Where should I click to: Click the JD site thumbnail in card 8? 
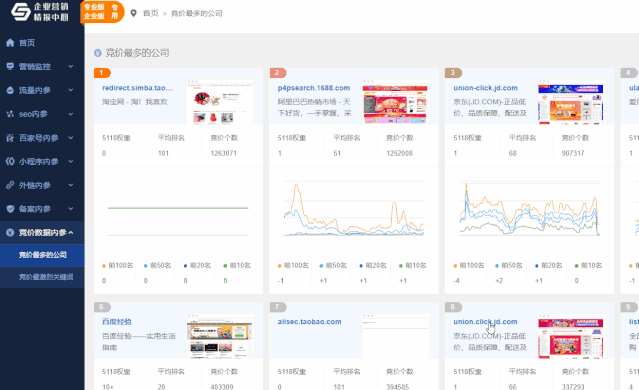point(571,336)
